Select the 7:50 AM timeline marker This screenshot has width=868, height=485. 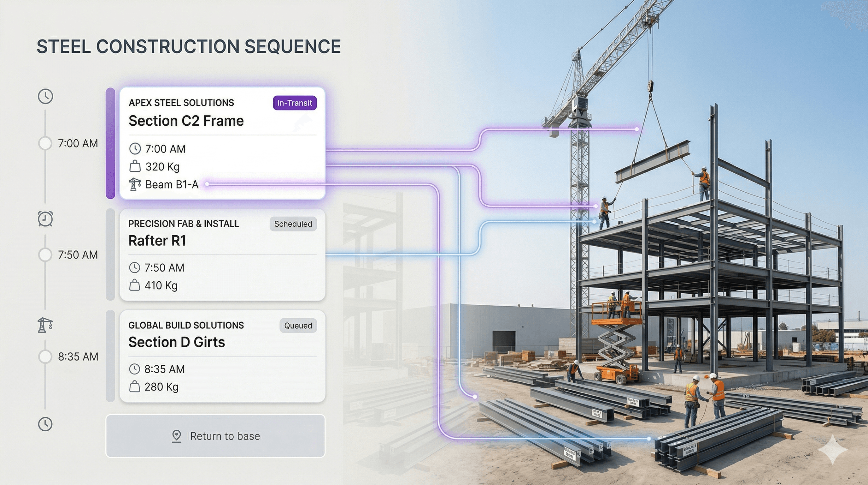pos(45,254)
